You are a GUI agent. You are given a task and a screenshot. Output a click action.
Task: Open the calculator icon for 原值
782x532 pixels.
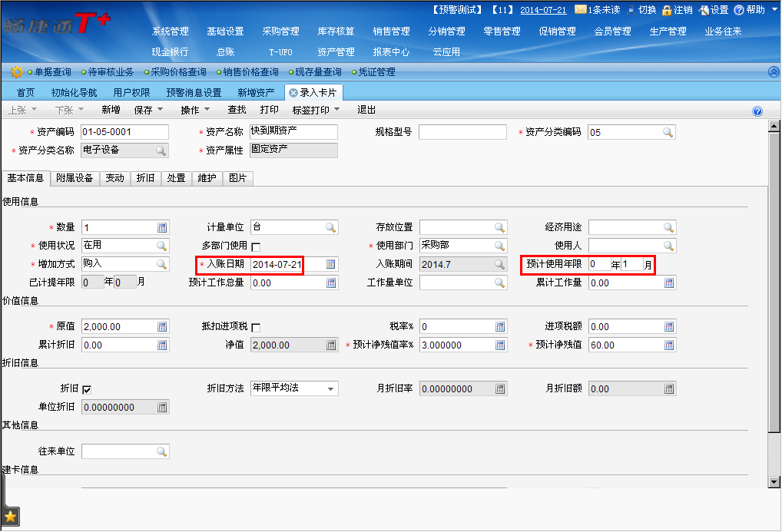tap(162, 327)
